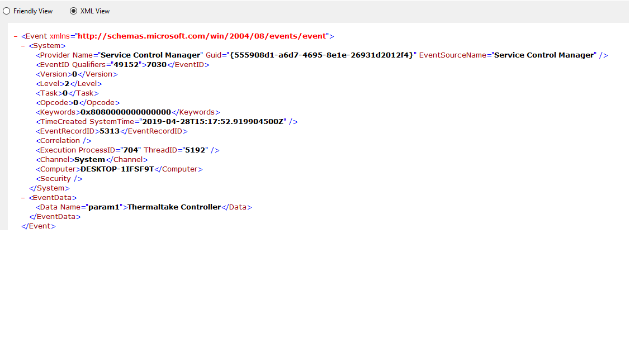
Task: Collapse the EventData element node
Action: pyautogui.click(x=22, y=197)
